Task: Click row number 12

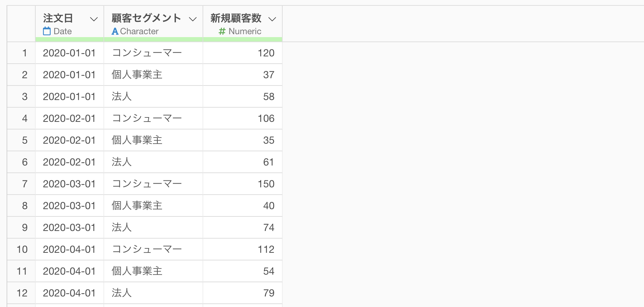Action: (x=22, y=293)
